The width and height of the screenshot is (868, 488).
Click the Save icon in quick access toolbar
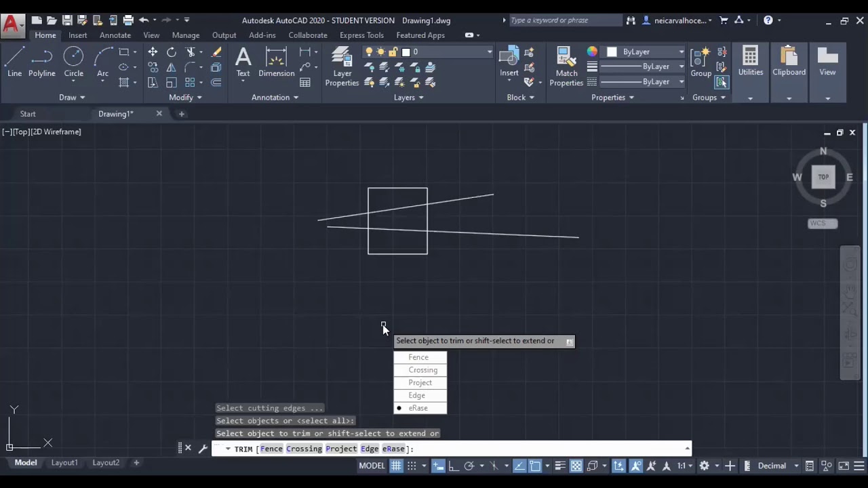click(67, 20)
